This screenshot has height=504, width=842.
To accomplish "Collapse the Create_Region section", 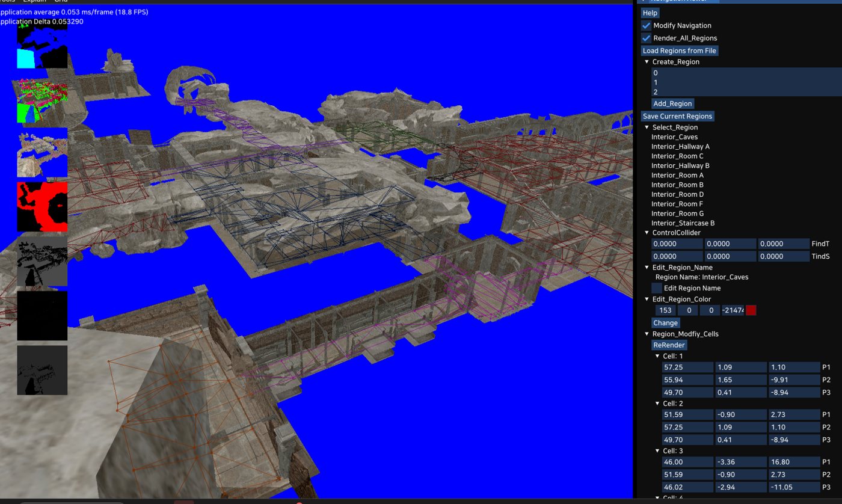I will [x=647, y=62].
